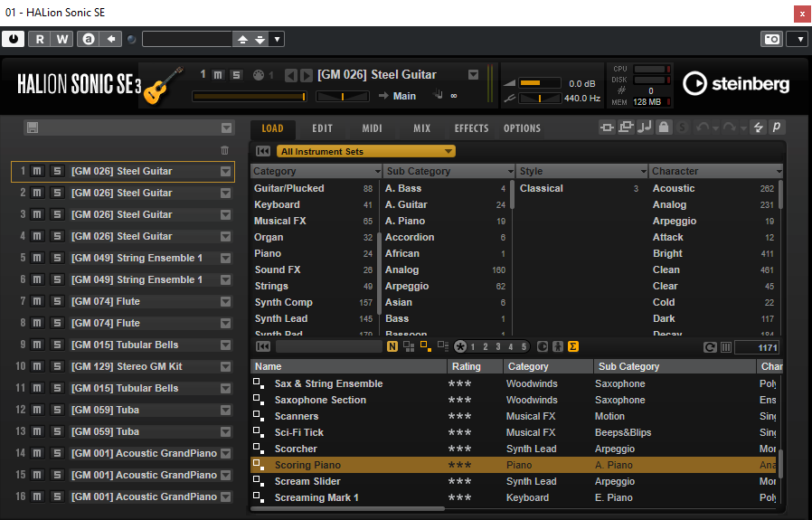Click the lock icon in toolbar

coord(664,127)
